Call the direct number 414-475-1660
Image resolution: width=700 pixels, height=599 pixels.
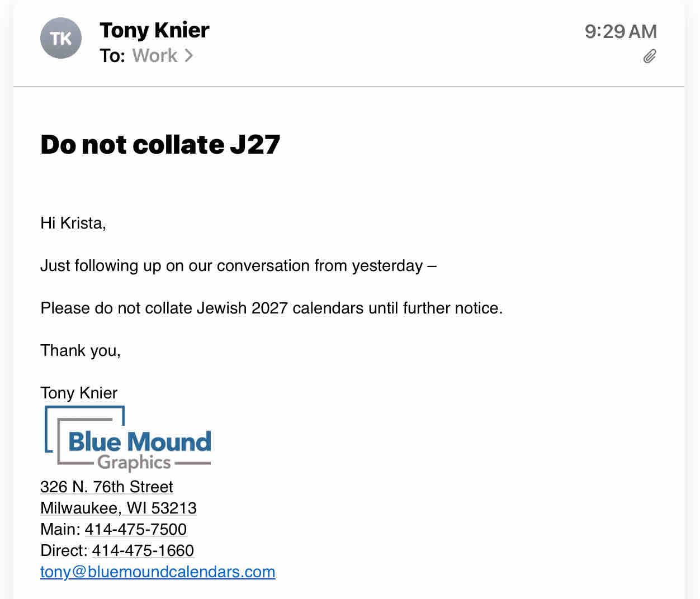click(143, 550)
